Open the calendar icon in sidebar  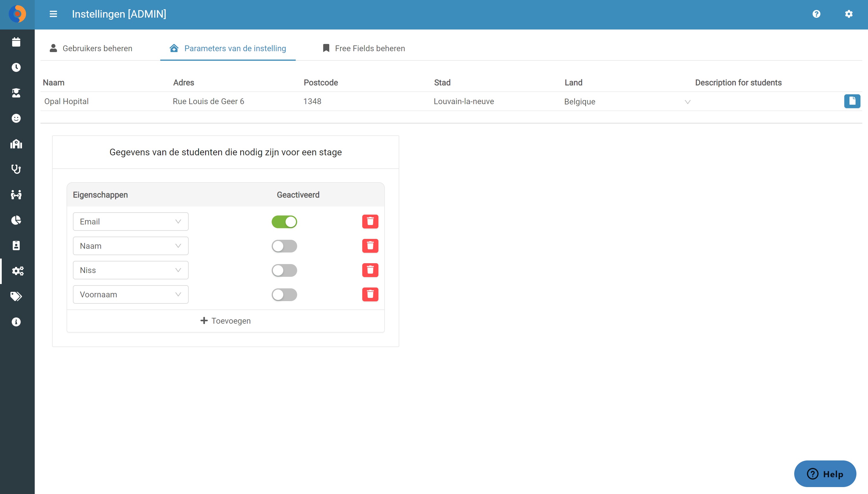pyautogui.click(x=16, y=42)
